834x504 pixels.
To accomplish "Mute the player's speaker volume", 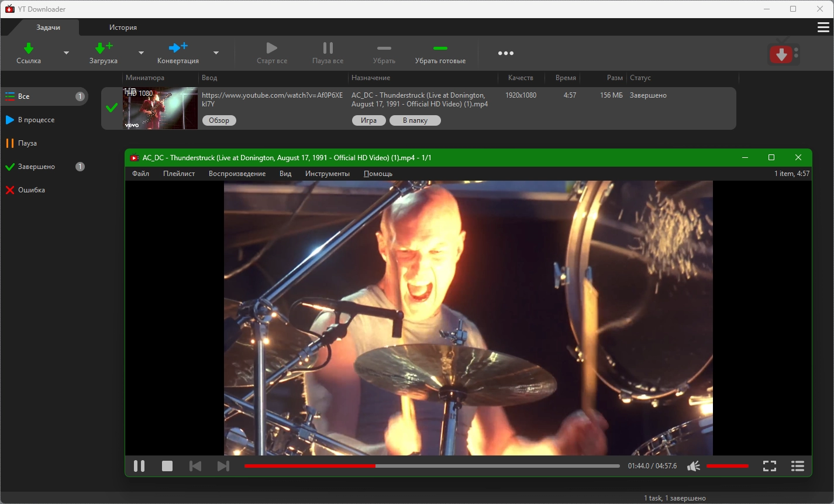I will tap(694, 466).
